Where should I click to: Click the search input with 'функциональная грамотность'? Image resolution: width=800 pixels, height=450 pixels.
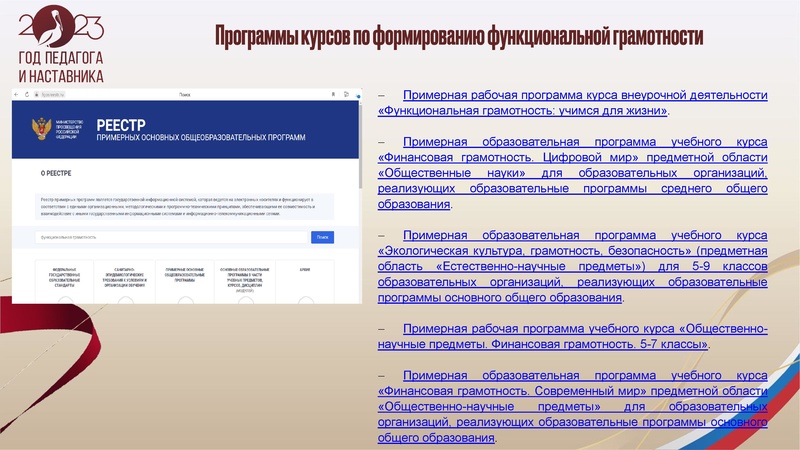point(172,237)
